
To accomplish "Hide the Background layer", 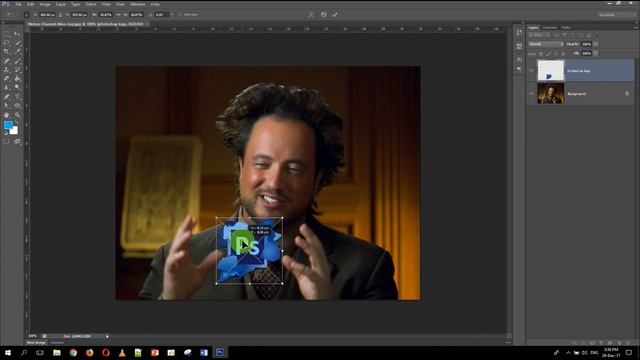I will [x=531, y=93].
